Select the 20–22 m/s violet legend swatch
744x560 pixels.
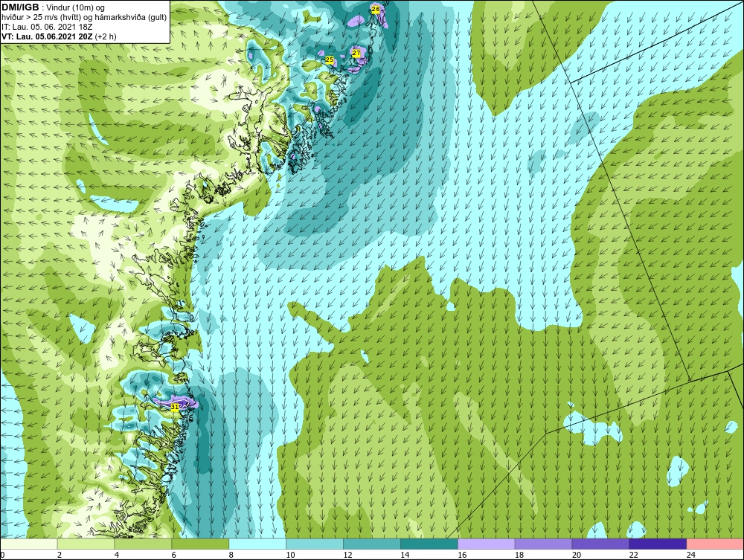(600, 544)
